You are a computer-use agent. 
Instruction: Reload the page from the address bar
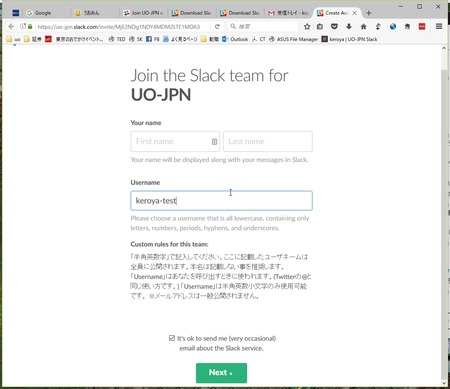217,27
